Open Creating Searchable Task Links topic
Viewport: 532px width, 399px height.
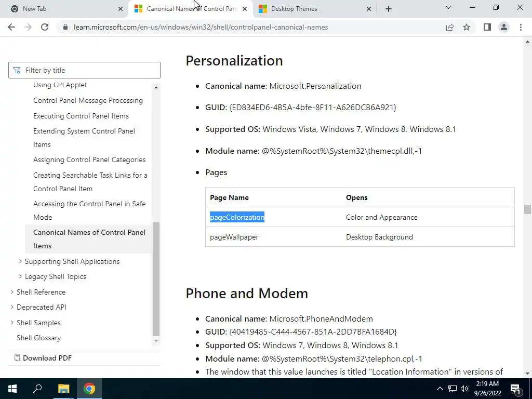(x=90, y=182)
